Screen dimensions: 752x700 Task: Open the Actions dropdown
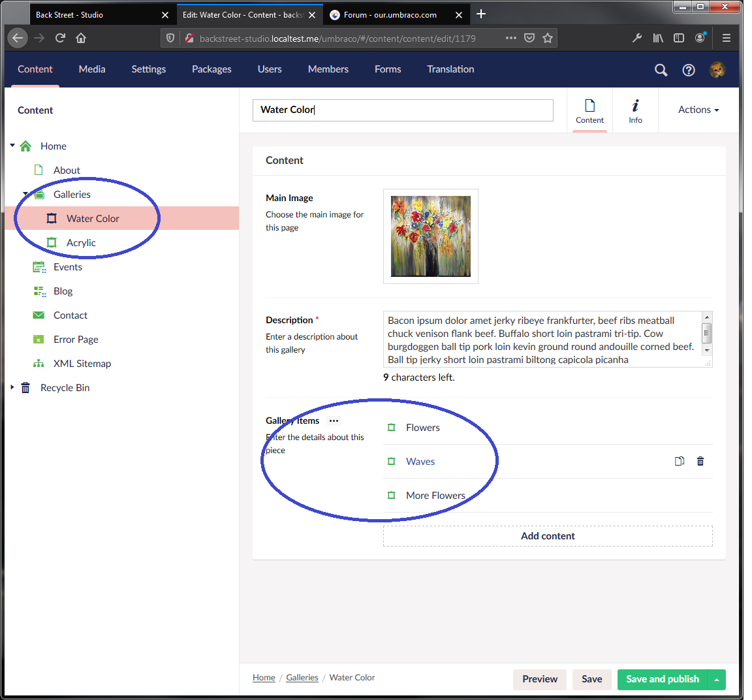pos(698,110)
